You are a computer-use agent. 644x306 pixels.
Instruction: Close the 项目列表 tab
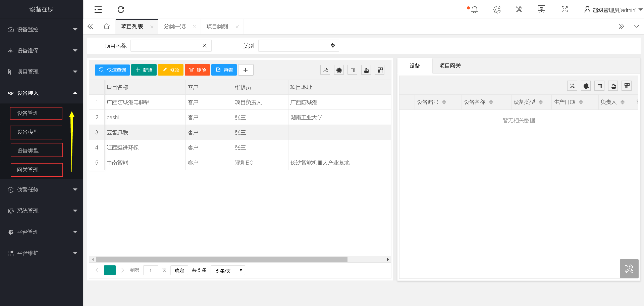click(x=152, y=27)
